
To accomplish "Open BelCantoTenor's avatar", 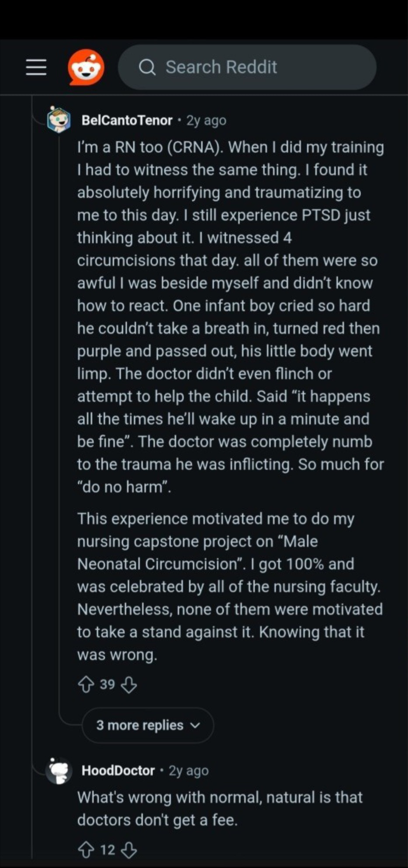I will click(x=59, y=119).
